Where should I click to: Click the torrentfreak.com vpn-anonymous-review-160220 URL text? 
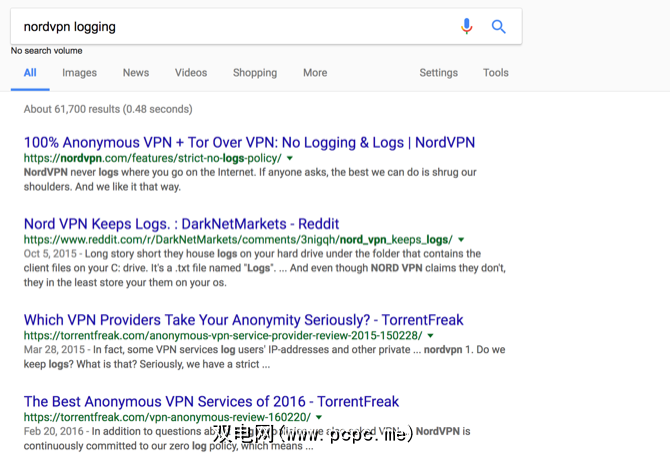(x=167, y=417)
